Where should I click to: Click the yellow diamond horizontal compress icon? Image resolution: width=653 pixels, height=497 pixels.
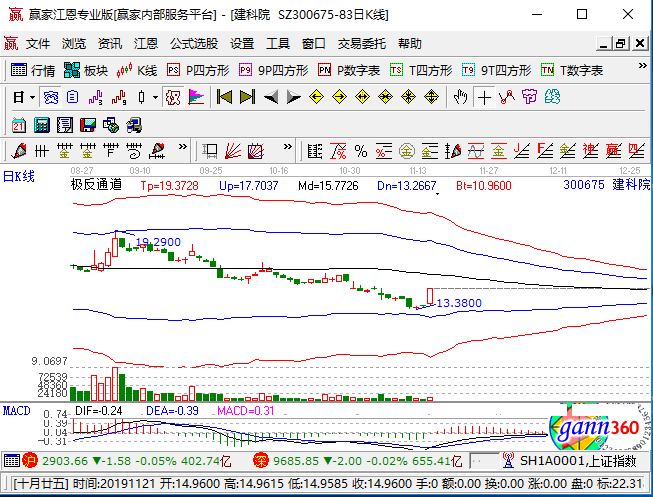click(x=385, y=97)
